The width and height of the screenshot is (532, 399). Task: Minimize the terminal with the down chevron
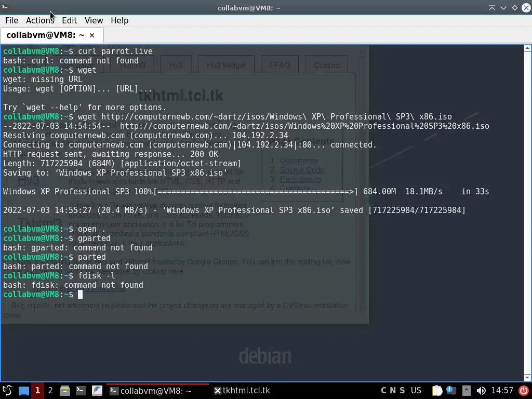point(503,8)
